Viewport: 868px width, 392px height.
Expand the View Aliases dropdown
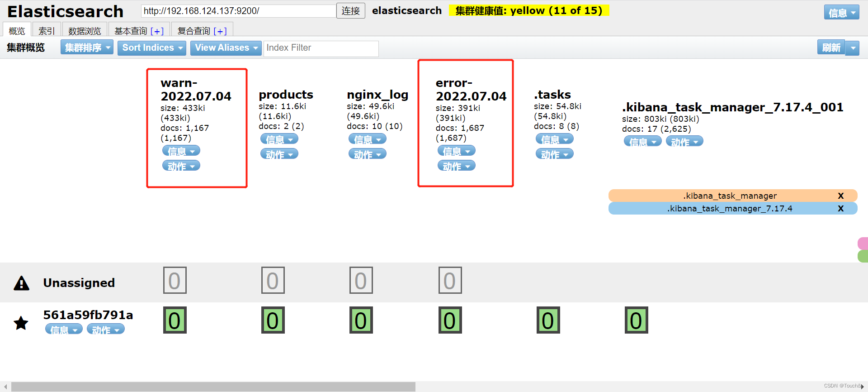coord(226,48)
